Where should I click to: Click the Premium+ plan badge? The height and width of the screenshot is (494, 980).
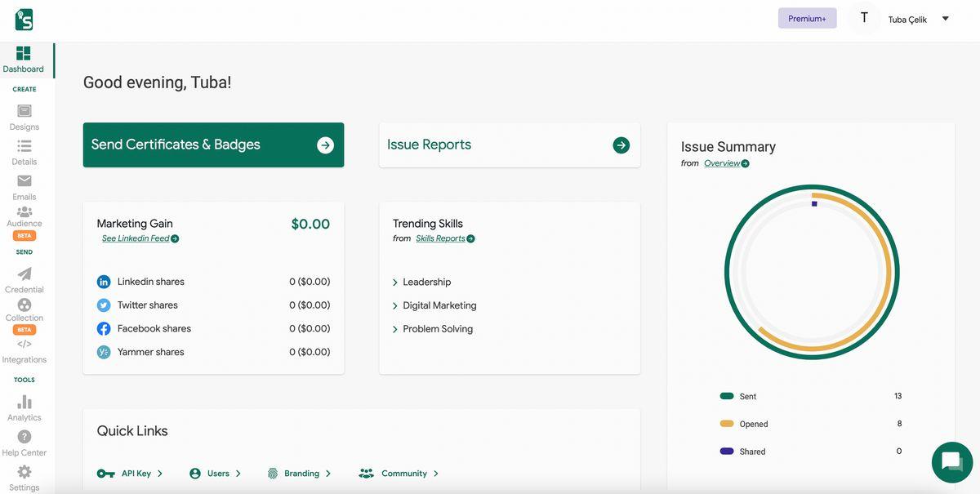(x=807, y=19)
